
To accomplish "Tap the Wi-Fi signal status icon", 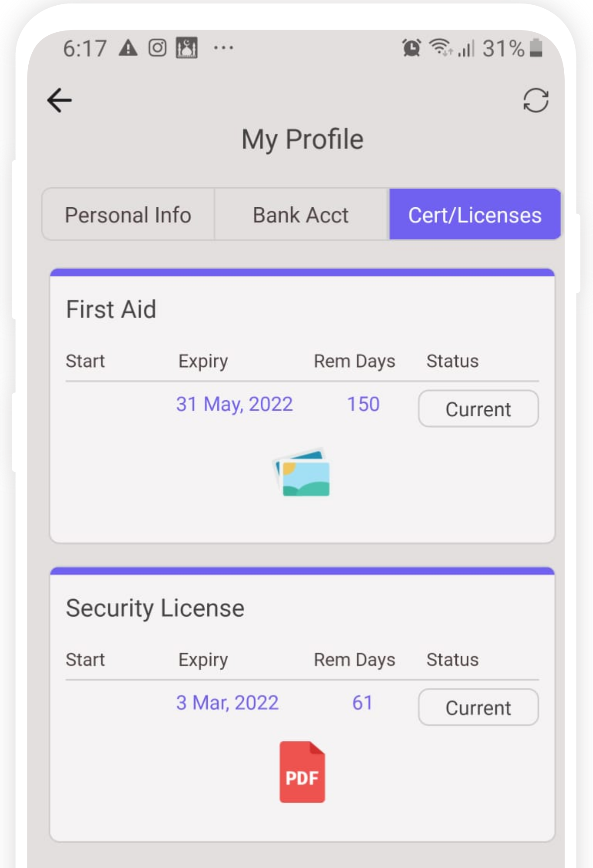I will [441, 47].
